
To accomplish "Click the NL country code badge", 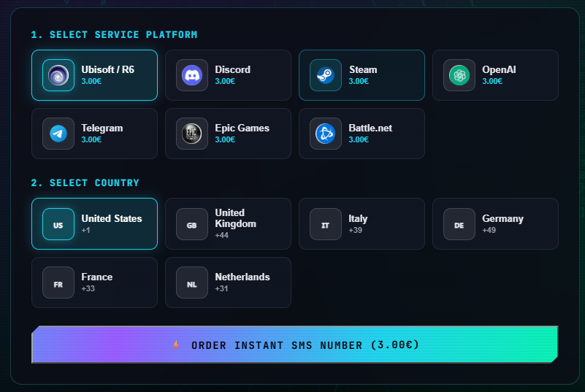I will click(x=192, y=283).
